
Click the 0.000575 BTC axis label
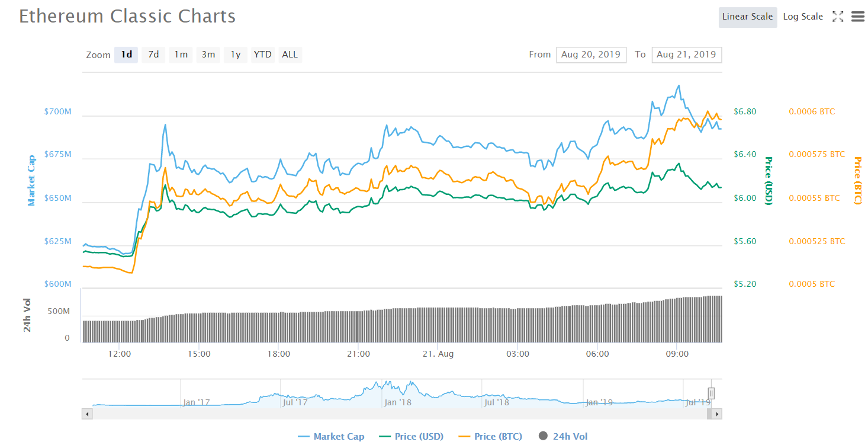(x=817, y=155)
